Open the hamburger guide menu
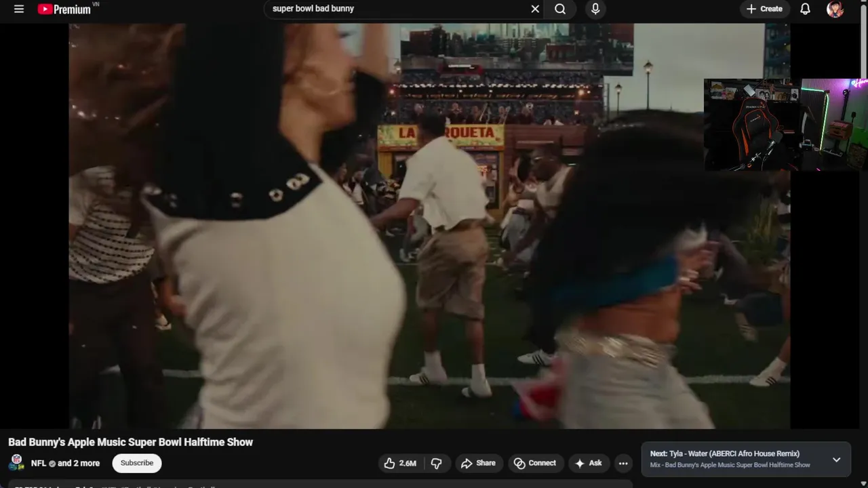The height and width of the screenshot is (488, 868). click(19, 9)
